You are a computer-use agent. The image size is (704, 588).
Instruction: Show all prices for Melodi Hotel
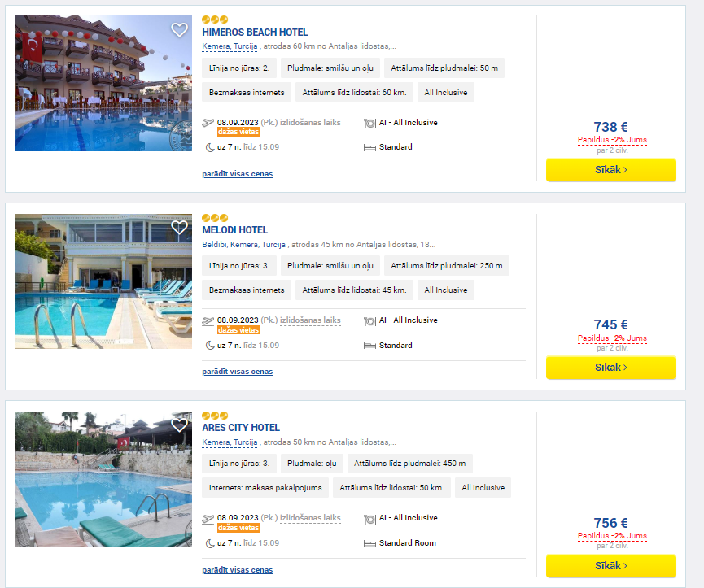tap(237, 372)
